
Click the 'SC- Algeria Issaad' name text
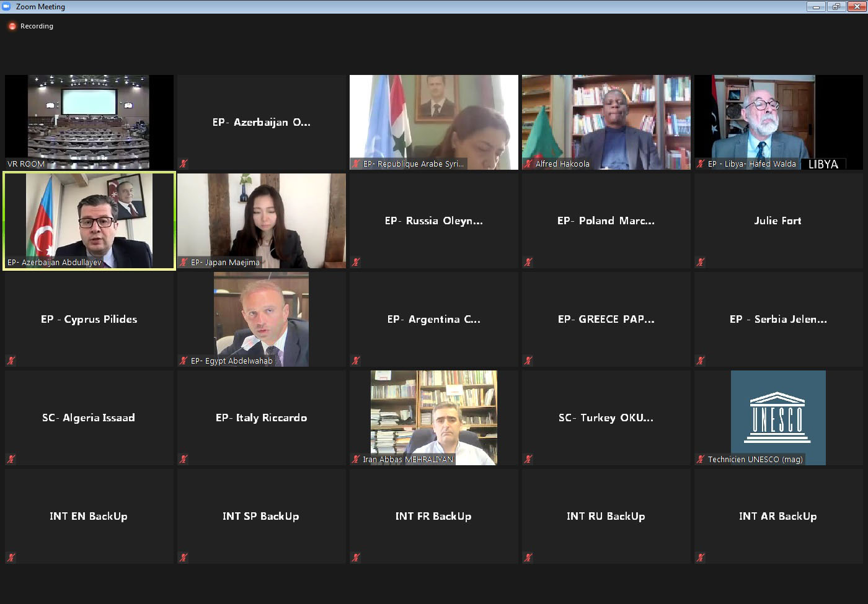coord(89,418)
